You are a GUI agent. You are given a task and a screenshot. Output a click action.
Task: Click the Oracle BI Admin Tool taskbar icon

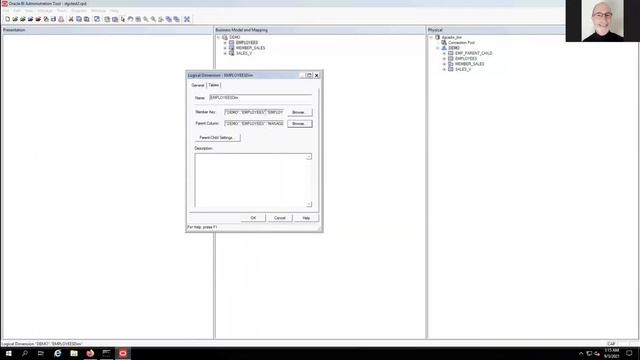pyautogui.click(x=123, y=353)
